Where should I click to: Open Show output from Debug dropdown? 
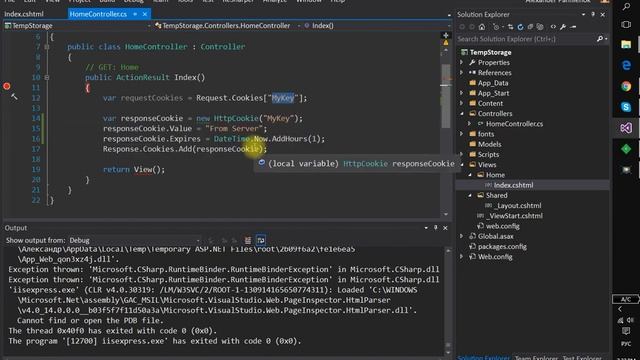click(135, 240)
